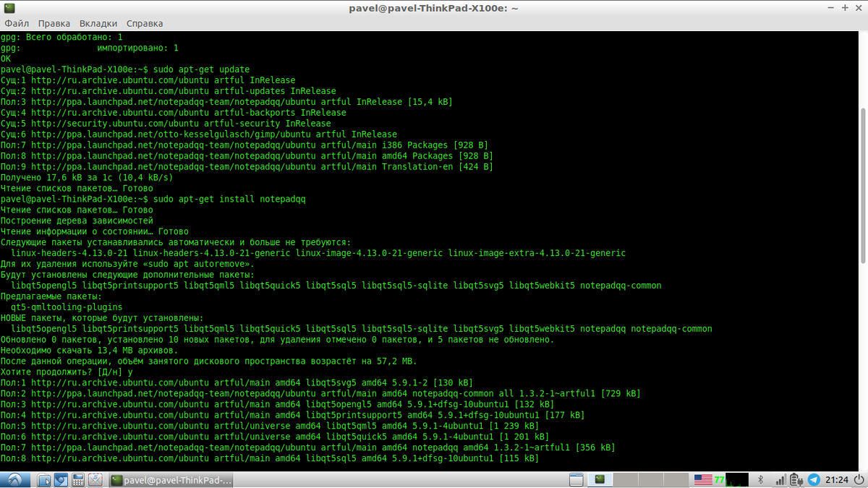Screen dimensions: 868x488
Task: Click the 'Хотите продолжить? [Д/н] y' prompt line
Action: click(x=67, y=372)
